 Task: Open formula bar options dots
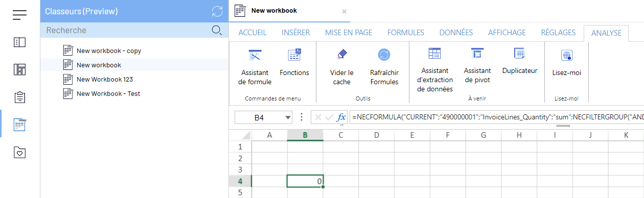point(301,117)
